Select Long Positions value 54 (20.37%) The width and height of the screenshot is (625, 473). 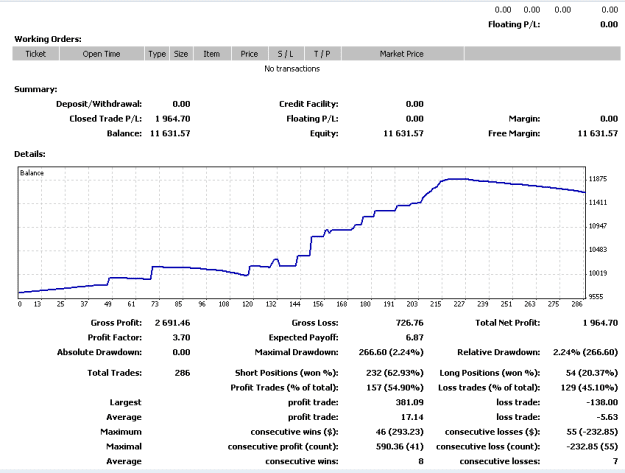[592, 373]
